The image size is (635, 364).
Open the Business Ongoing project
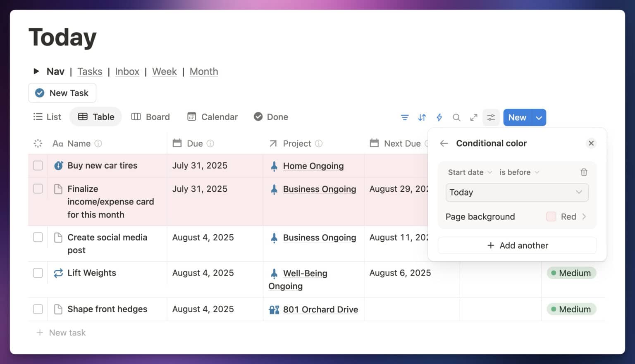pos(319,189)
